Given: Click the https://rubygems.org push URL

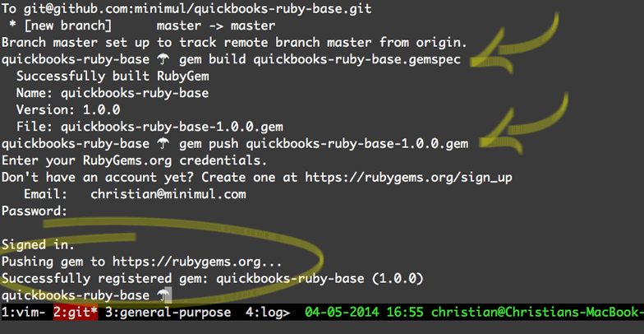Looking at the screenshot, I should coord(197,262).
